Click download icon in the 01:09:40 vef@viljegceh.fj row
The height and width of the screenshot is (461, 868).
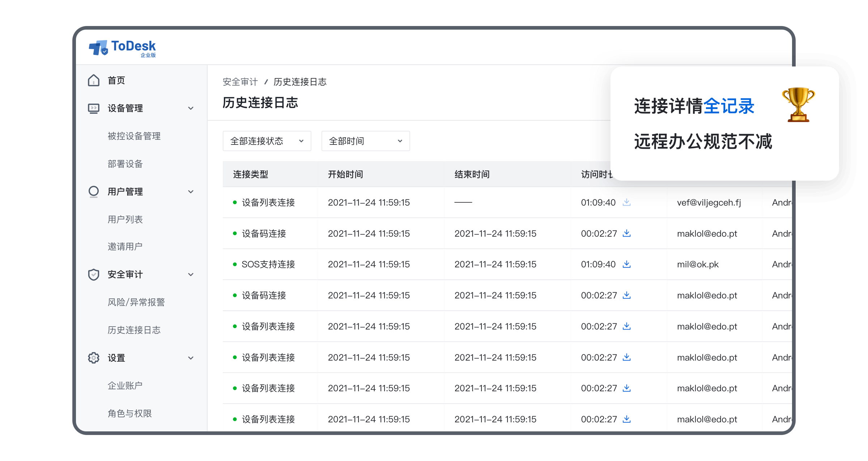pyautogui.click(x=627, y=202)
